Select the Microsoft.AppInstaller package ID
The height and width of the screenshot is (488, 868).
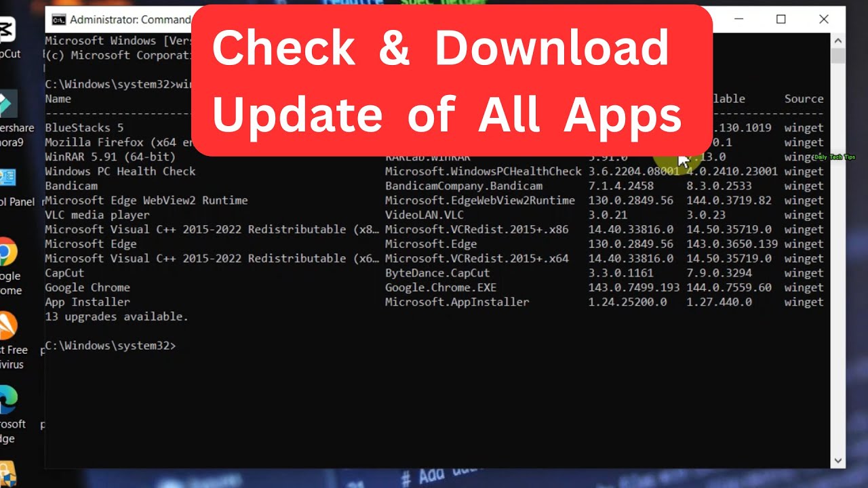(457, 302)
